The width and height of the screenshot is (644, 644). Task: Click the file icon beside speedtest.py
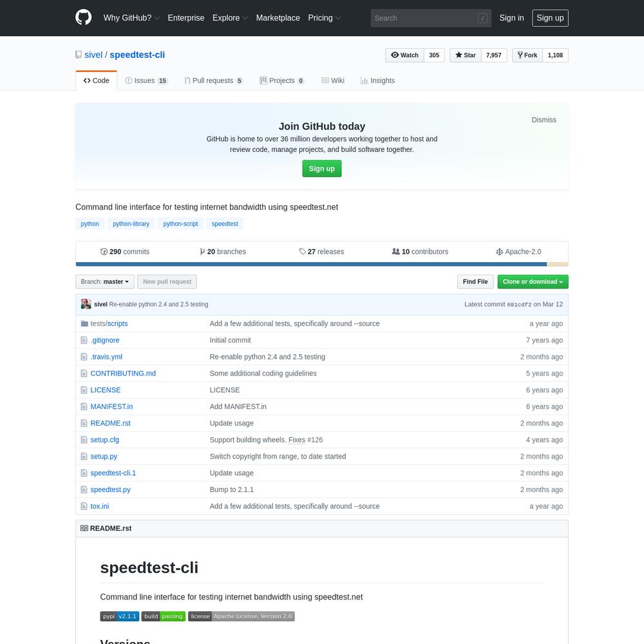(84, 489)
